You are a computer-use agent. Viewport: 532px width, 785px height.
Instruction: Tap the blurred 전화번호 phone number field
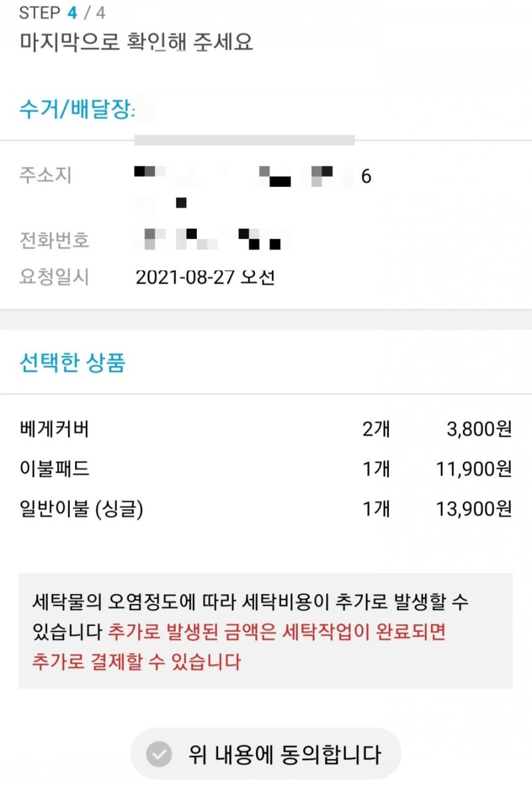213,239
